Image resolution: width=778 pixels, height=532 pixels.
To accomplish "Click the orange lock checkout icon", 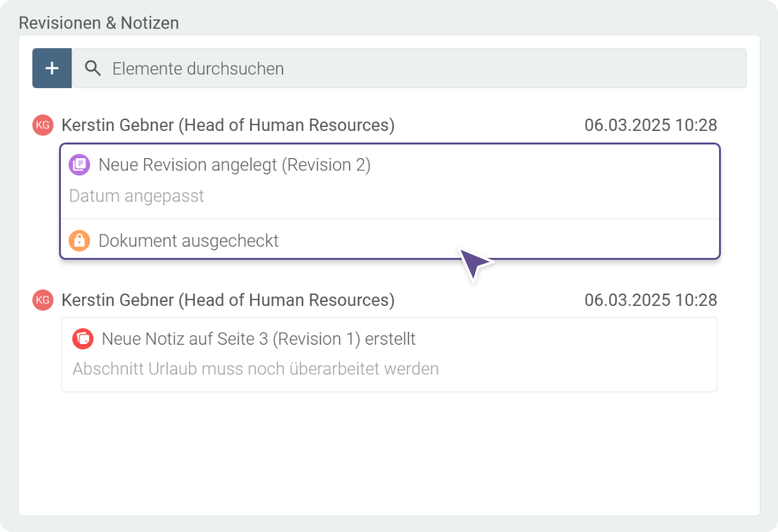I will [x=79, y=240].
